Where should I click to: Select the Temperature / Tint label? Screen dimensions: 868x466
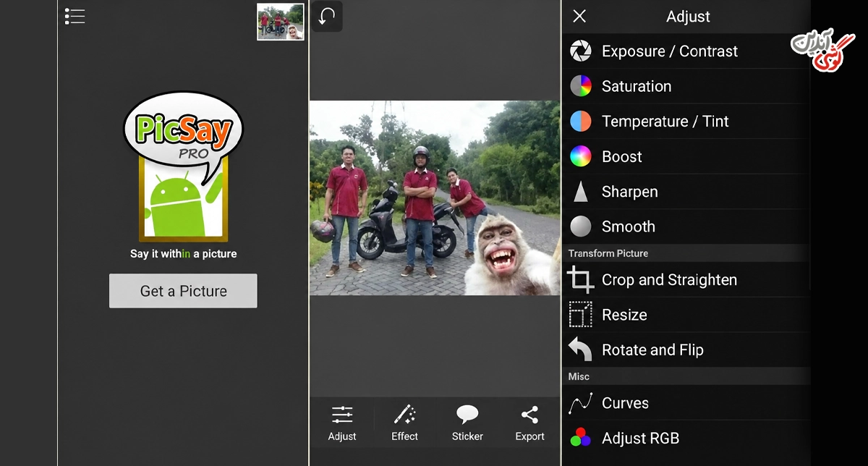coord(665,122)
